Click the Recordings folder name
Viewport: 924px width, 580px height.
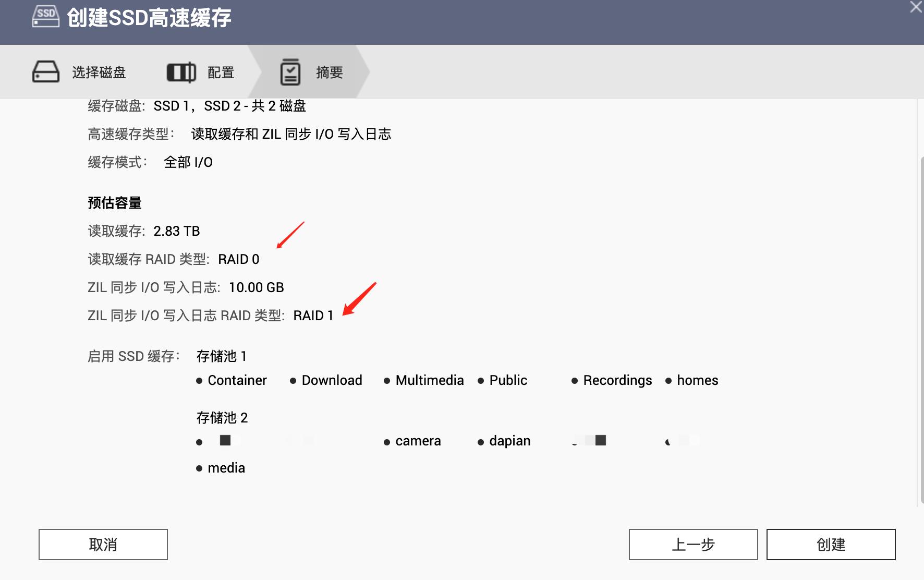[617, 380]
